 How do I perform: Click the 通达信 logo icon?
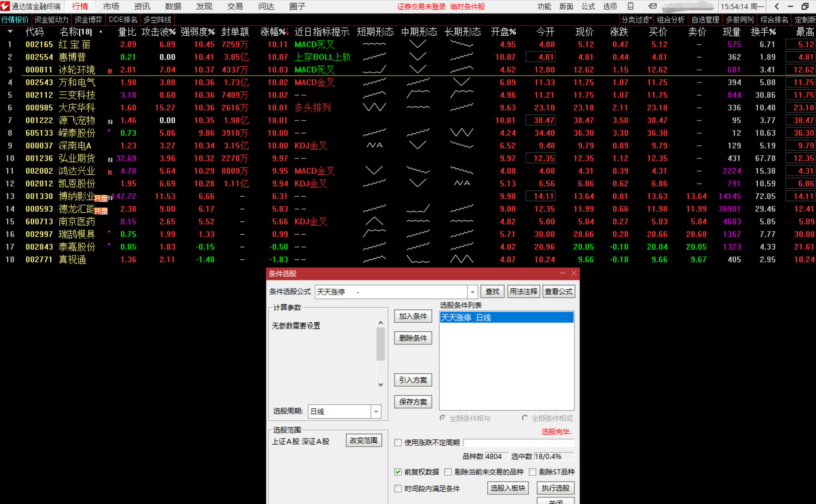point(5,6)
